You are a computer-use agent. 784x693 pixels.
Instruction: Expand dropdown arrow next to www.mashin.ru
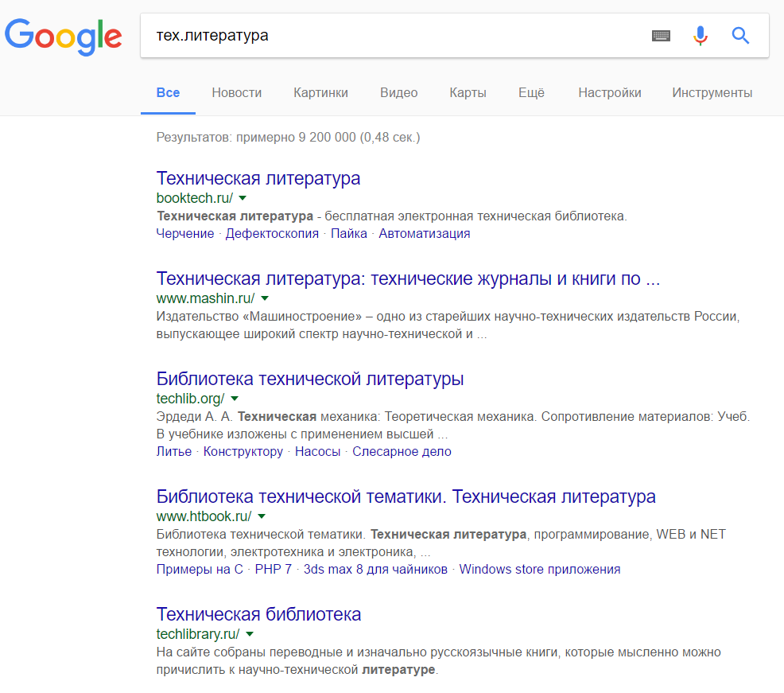click(x=265, y=298)
